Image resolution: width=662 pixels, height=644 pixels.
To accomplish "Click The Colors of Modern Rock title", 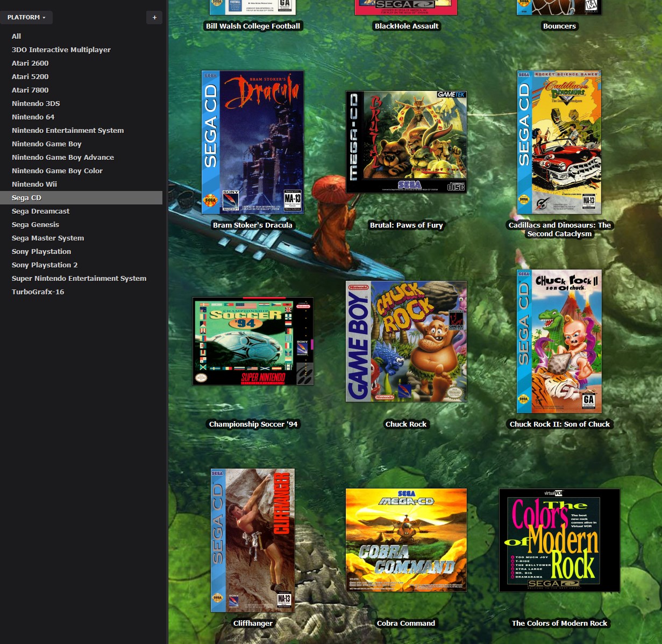I will pos(559,623).
